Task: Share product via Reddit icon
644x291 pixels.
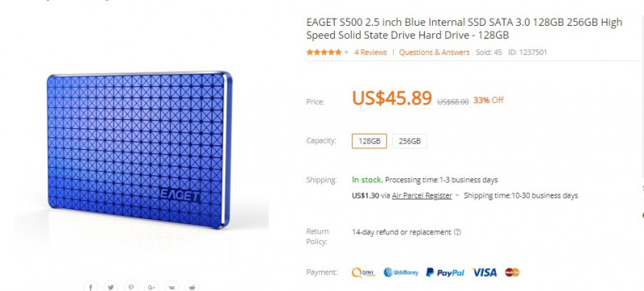Action: click(192, 287)
